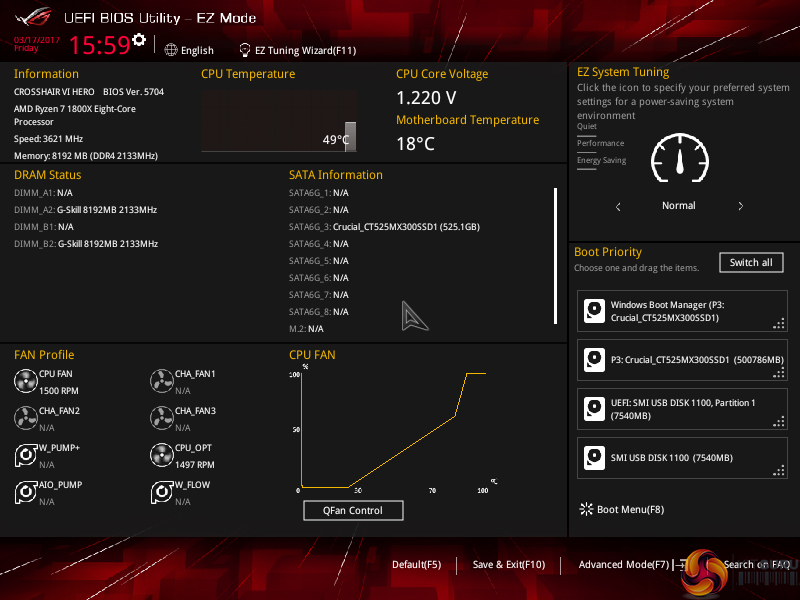Viewport: 800px width, 600px height.
Task: Click the language globe icon
Action: click(171, 50)
